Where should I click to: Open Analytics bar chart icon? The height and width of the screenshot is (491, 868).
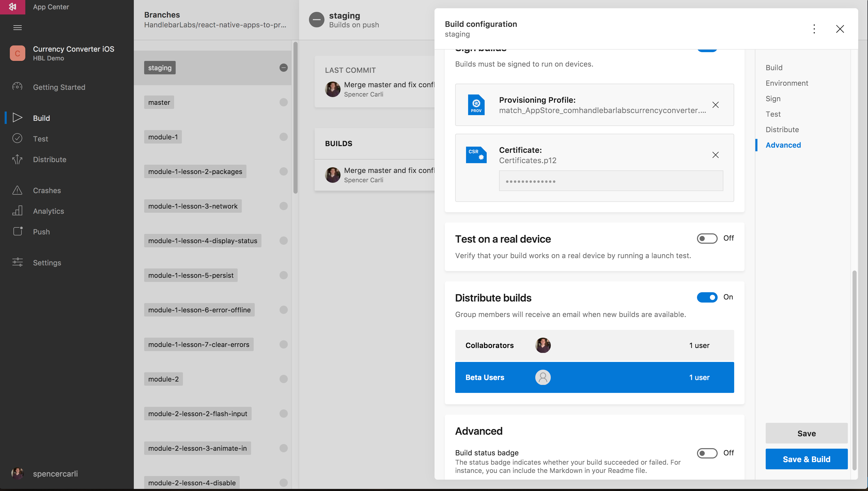pos(17,211)
